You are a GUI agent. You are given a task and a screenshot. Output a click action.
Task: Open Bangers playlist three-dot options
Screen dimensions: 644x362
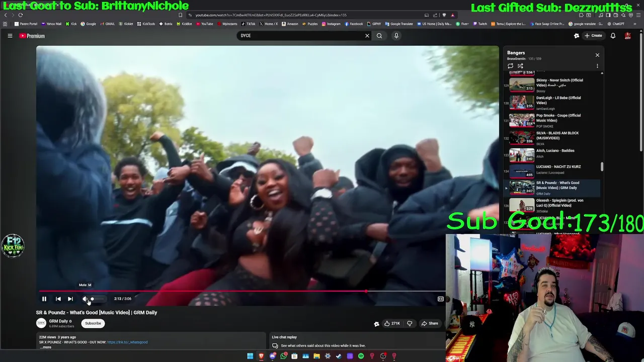point(597,66)
